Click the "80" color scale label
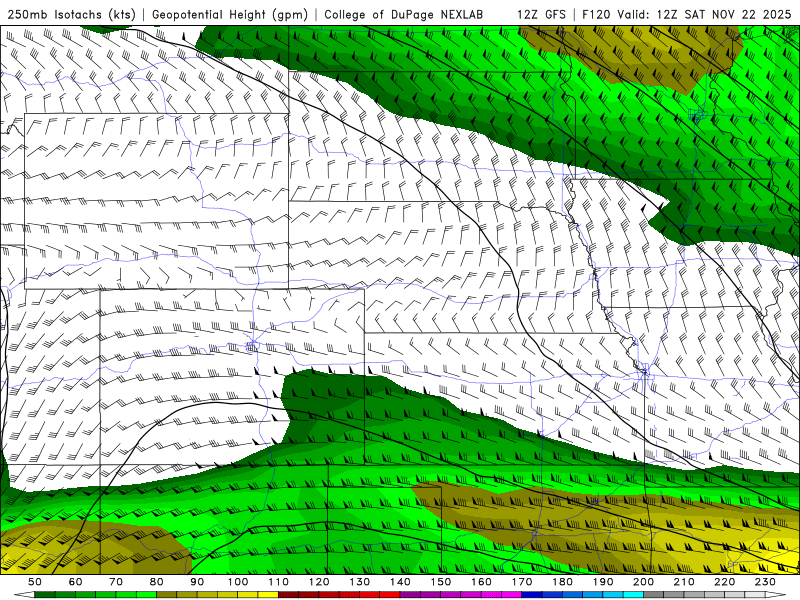The width and height of the screenshot is (800, 600). pos(156,582)
